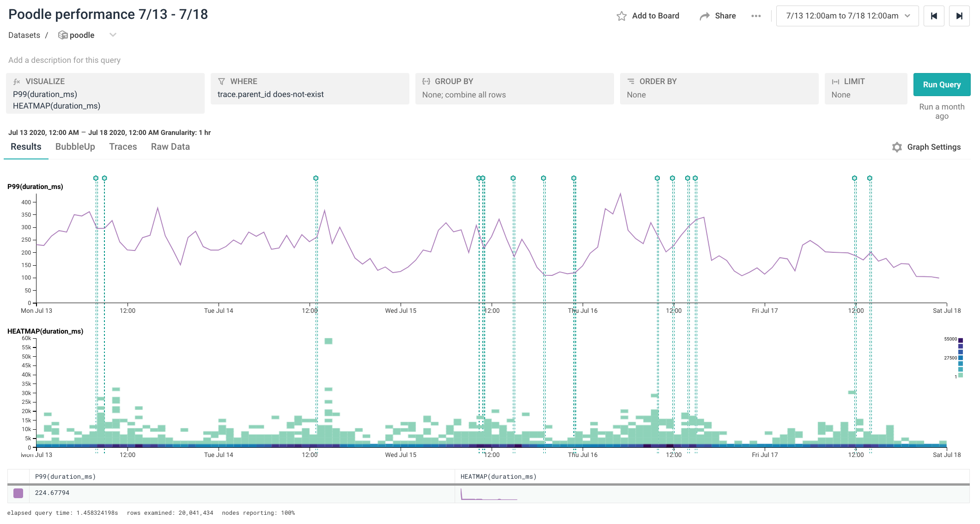Open the GROUP BY clause box
980x524 pixels.
(x=514, y=88)
